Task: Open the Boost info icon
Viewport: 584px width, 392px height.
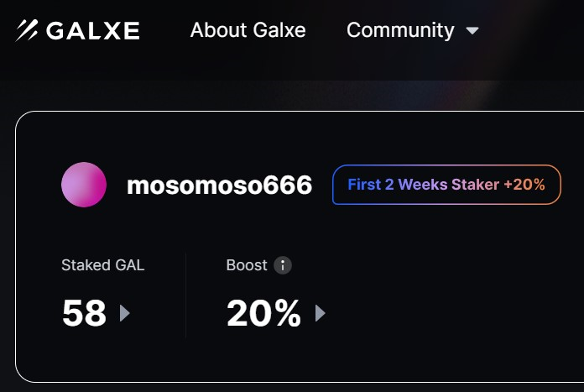Action: (x=283, y=265)
